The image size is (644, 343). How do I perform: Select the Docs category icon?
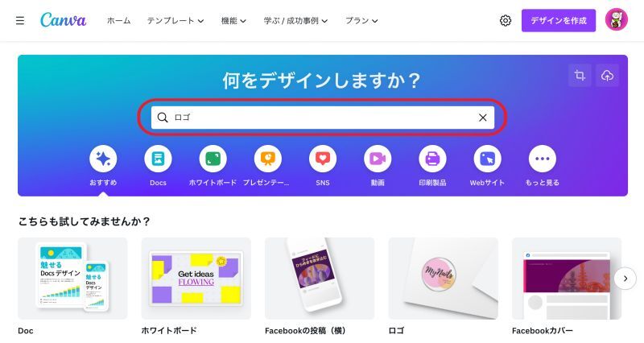(158, 159)
